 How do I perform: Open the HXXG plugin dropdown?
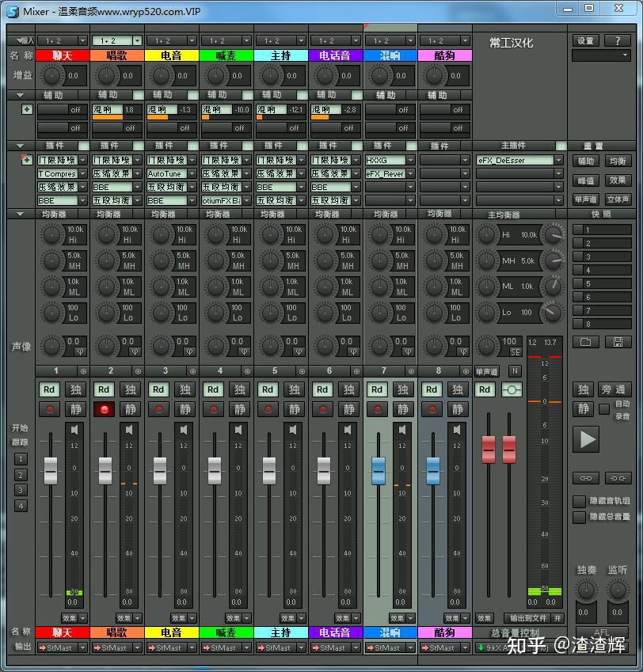pos(411,161)
